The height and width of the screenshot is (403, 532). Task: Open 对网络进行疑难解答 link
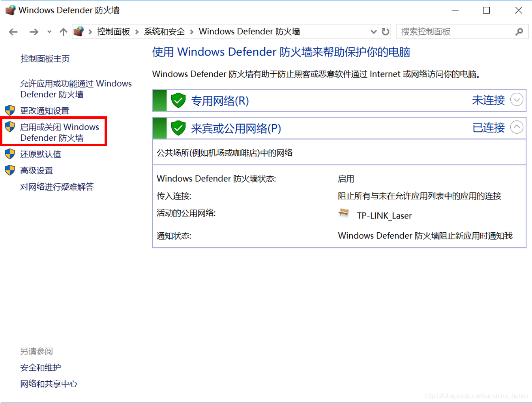click(57, 187)
